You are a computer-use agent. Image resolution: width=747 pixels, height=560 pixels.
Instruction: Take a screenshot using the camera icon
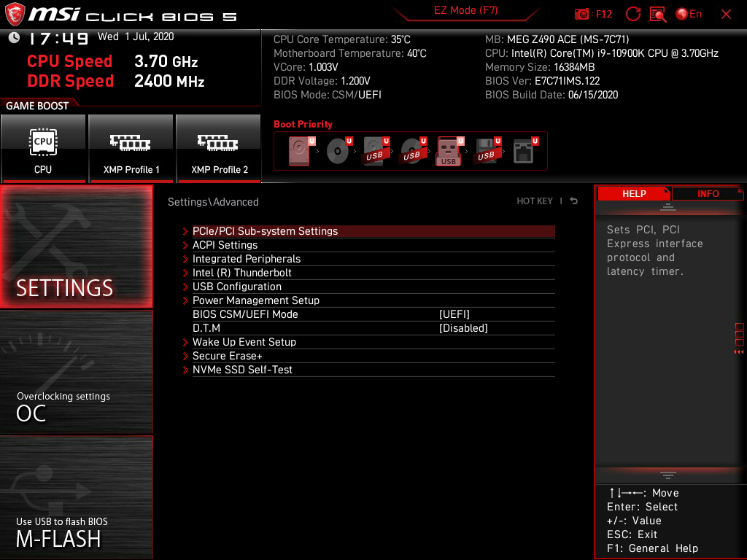pos(582,14)
